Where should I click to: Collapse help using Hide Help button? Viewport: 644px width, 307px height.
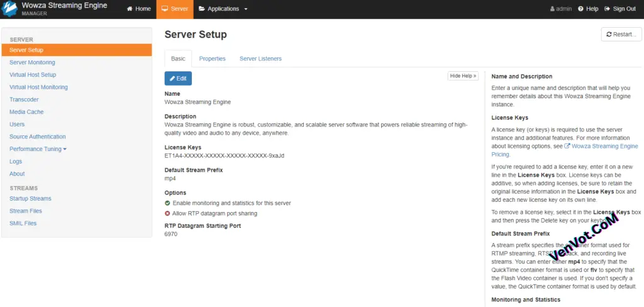pyautogui.click(x=463, y=75)
